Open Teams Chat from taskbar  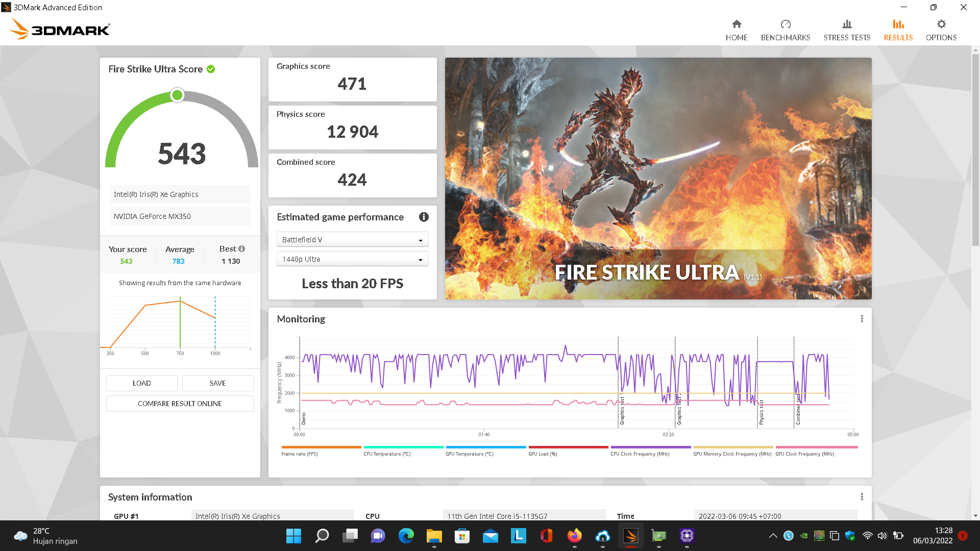(378, 536)
